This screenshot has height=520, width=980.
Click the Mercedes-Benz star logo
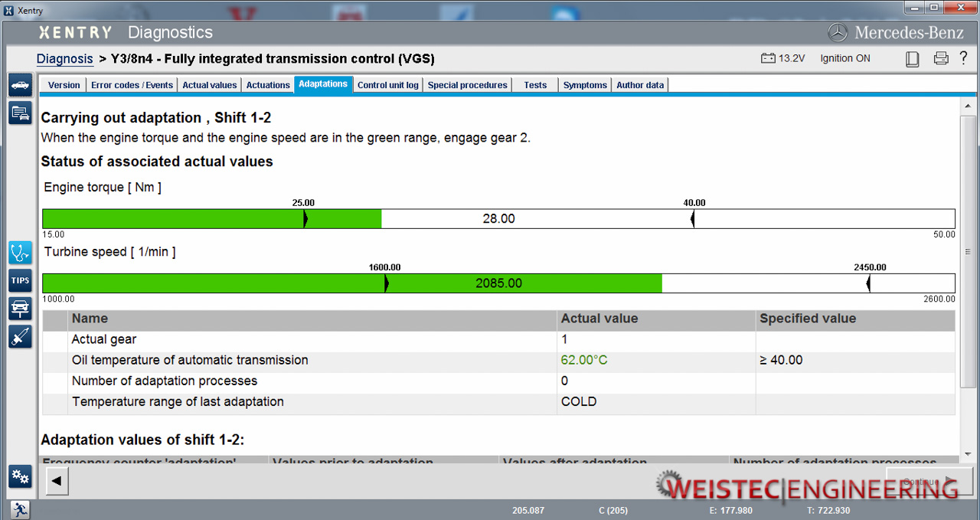pos(838,32)
